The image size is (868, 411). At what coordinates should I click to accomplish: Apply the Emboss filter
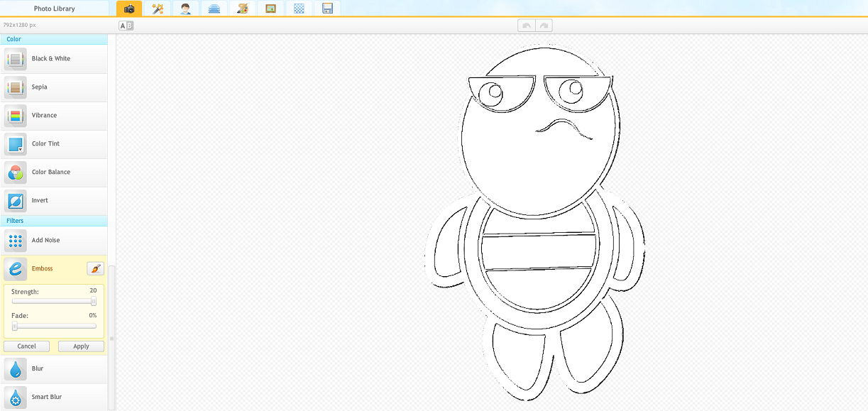click(x=81, y=346)
